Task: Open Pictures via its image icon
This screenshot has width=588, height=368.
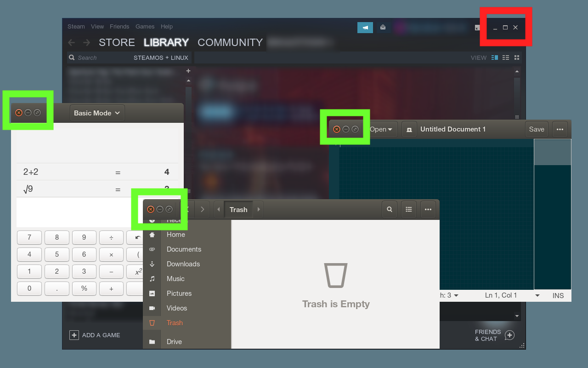Action: [x=152, y=293]
